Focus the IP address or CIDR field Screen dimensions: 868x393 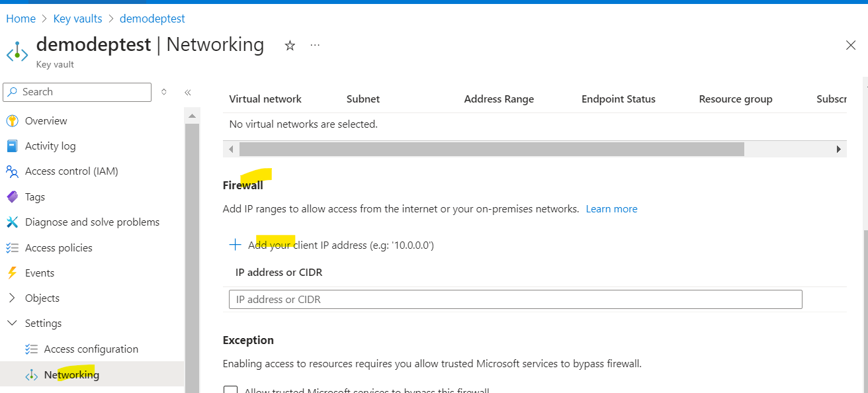515,300
